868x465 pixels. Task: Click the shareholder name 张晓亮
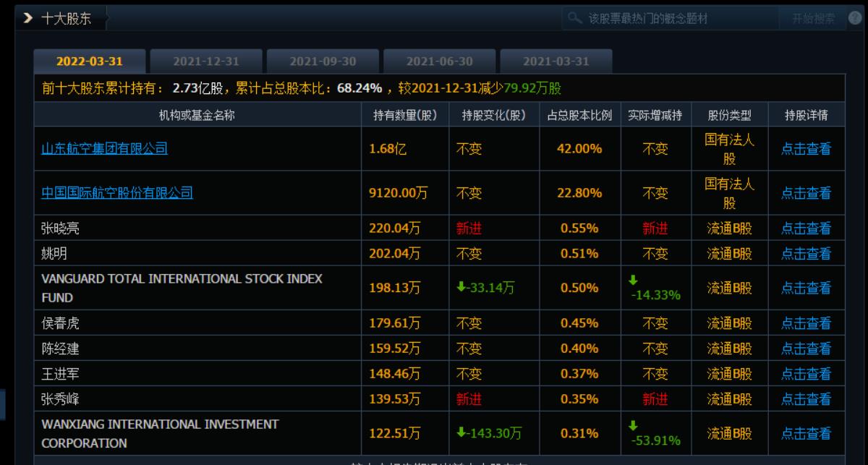[x=60, y=229]
